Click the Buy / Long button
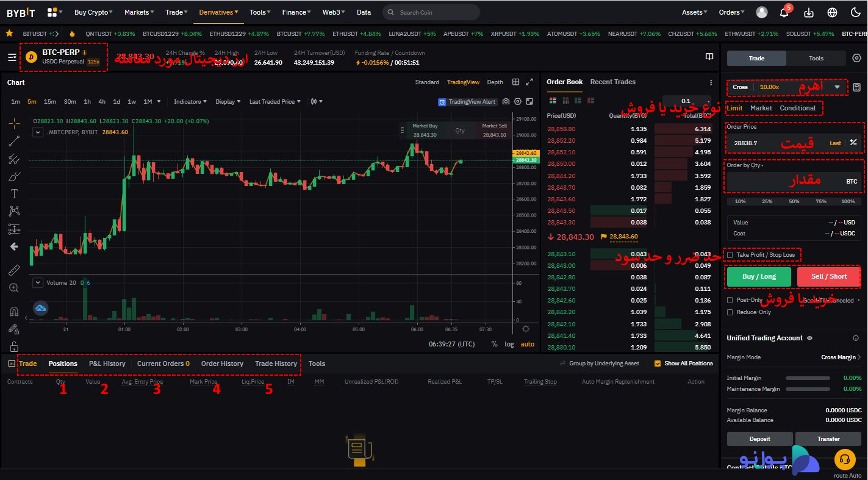Screen dimensions: 868x480 (759, 277)
